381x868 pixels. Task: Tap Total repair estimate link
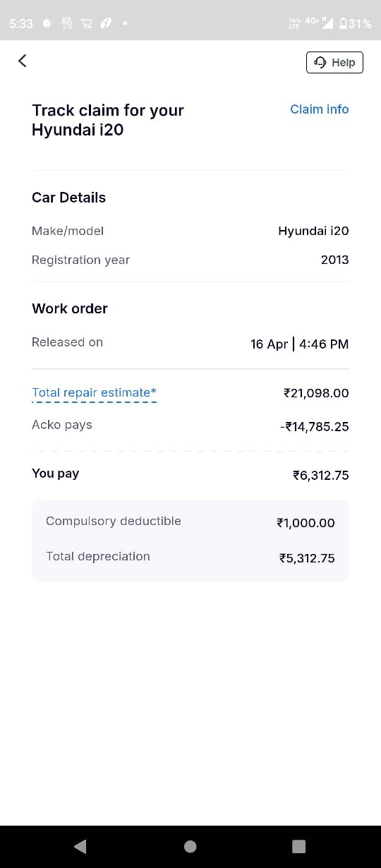point(95,393)
